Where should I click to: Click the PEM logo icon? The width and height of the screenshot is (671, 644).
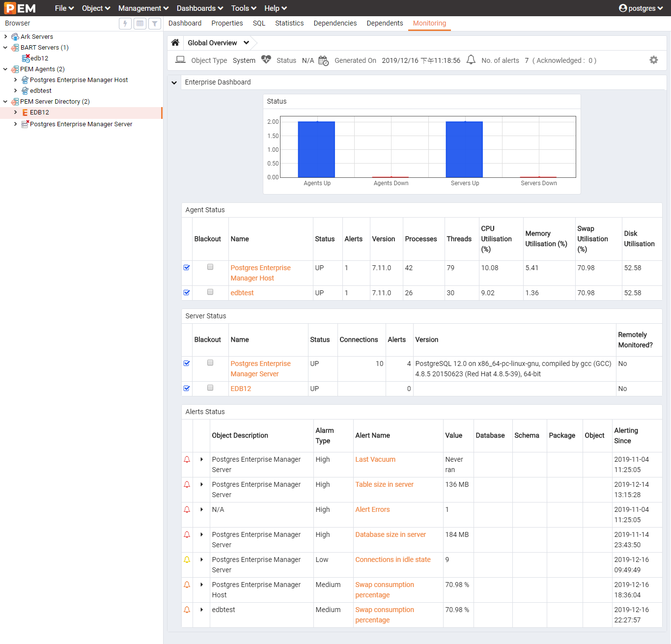pyautogui.click(x=20, y=8)
